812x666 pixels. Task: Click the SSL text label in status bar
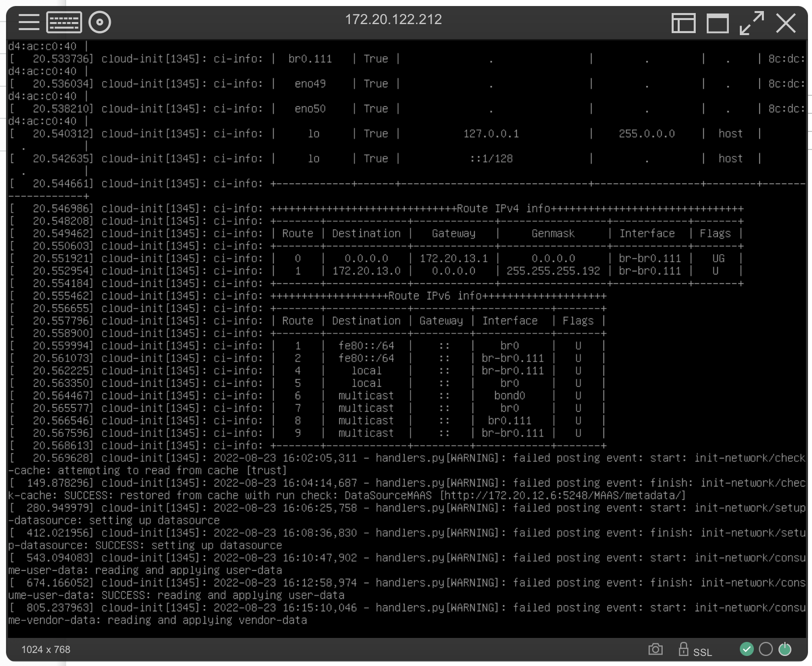click(702, 652)
